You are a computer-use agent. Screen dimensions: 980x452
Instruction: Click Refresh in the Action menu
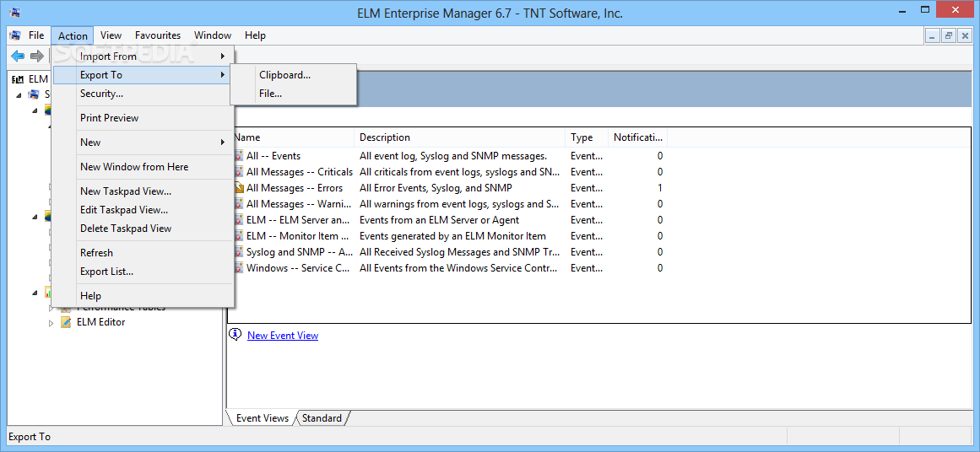point(143,253)
